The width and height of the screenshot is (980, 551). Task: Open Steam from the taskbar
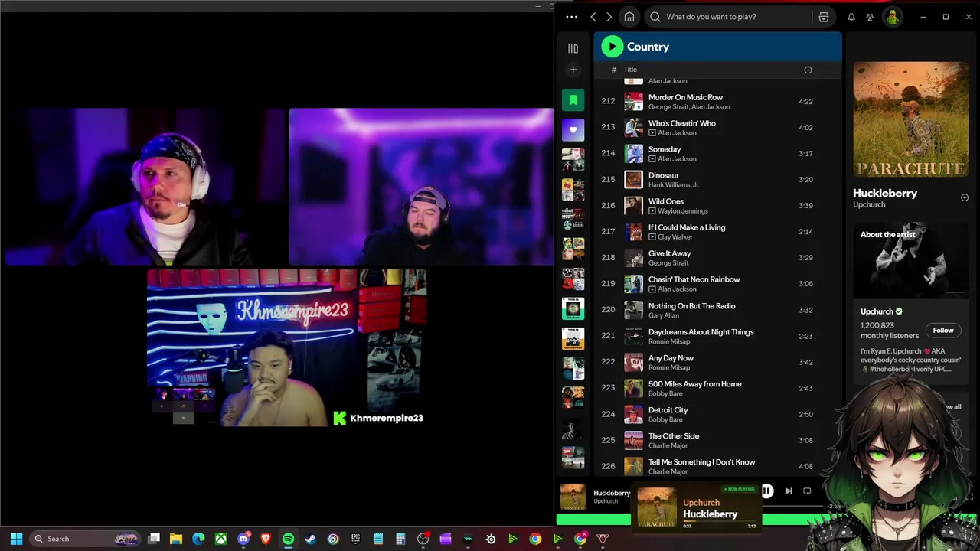coord(310,539)
